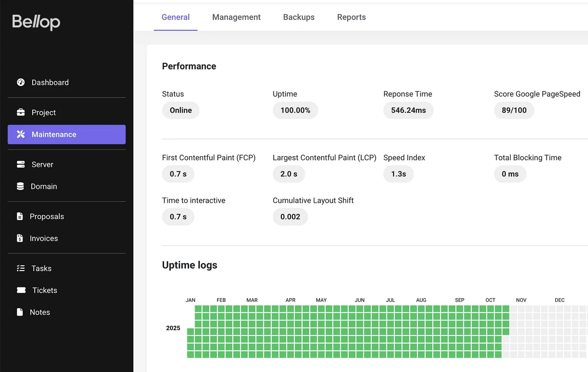The height and width of the screenshot is (372, 588).
Task: Click the Proposals document icon
Action: [20, 216]
